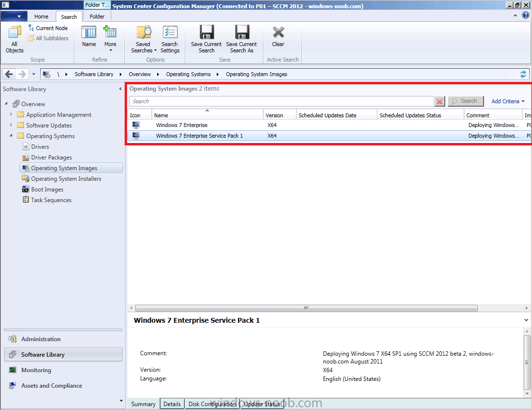Click the horizontal scrollbar thumb
This screenshot has width=532, height=410.
[306, 308]
